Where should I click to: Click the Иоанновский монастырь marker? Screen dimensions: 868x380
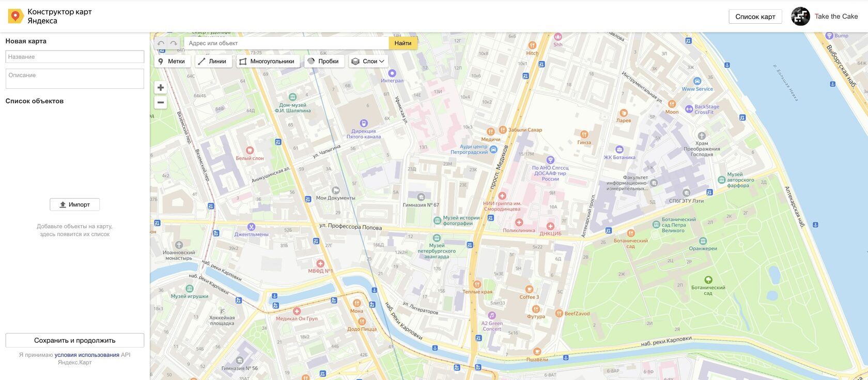(x=179, y=245)
